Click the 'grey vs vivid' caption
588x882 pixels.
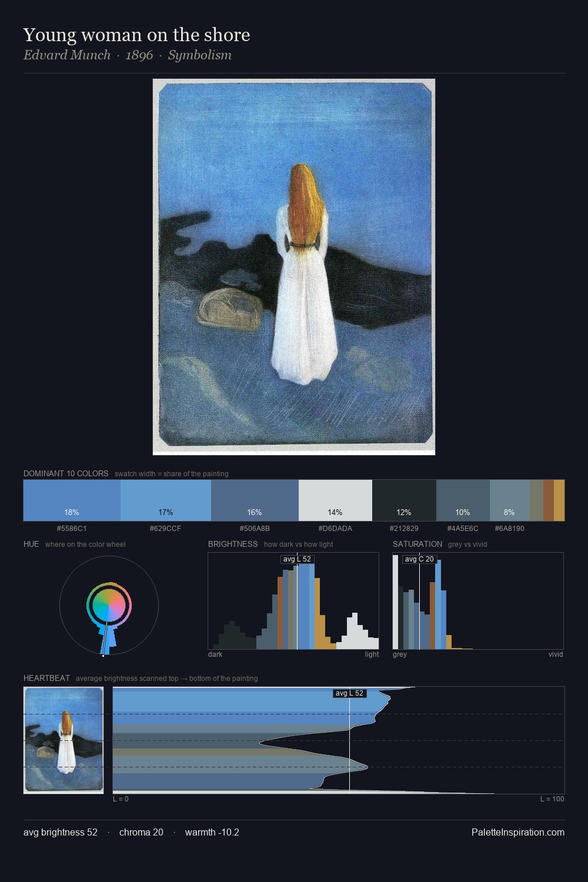tap(468, 544)
